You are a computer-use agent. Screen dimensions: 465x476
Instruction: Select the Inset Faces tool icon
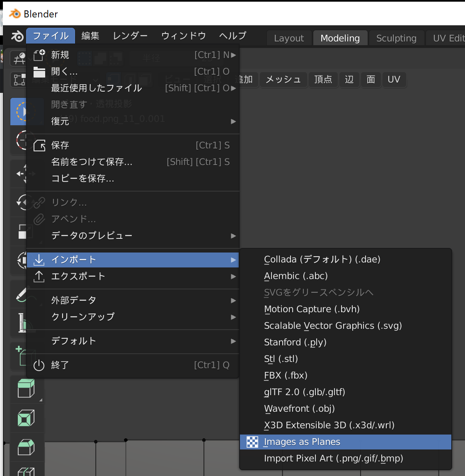pyautogui.click(x=26, y=418)
